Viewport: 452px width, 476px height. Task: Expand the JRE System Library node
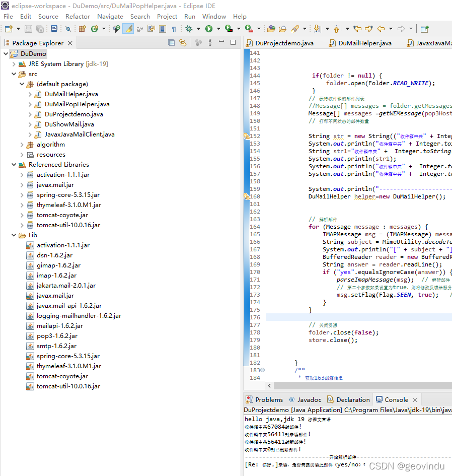[x=14, y=64]
